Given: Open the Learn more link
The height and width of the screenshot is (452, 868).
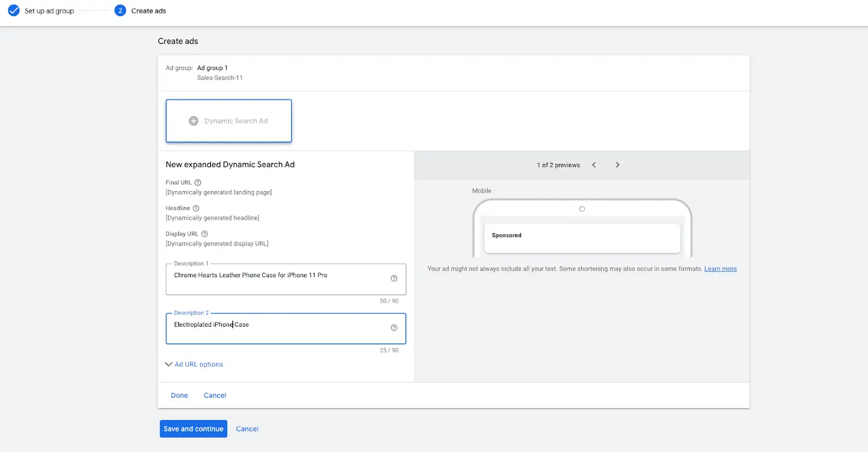Looking at the screenshot, I should click(x=720, y=269).
